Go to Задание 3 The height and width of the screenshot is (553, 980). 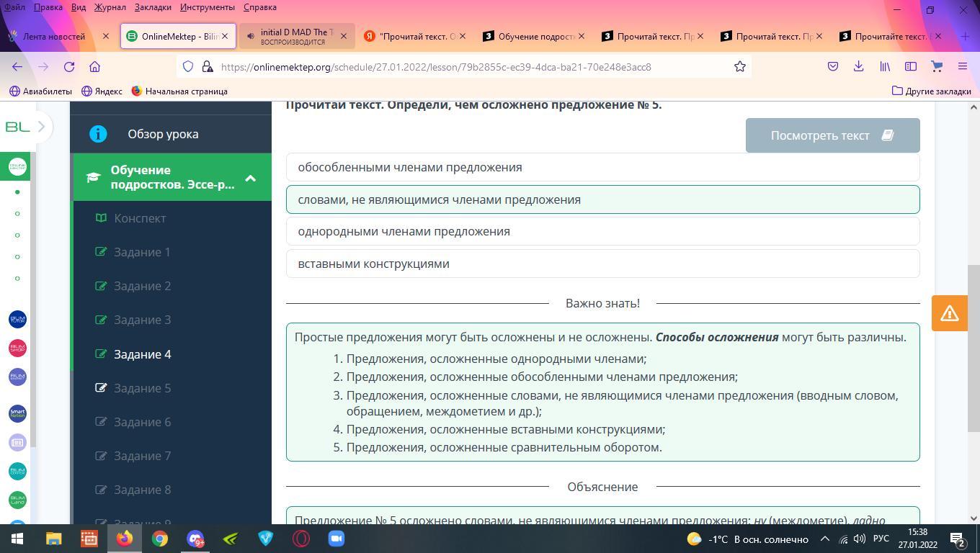click(142, 320)
